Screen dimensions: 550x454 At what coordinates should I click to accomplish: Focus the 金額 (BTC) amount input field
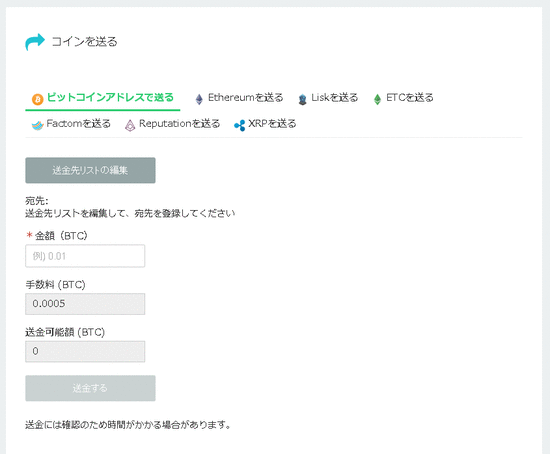[x=85, y=256]
